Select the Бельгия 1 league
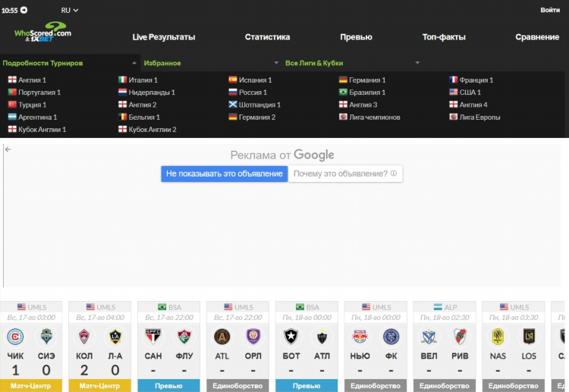The width and height of the screenshot is (569, 392). (139, 117)
